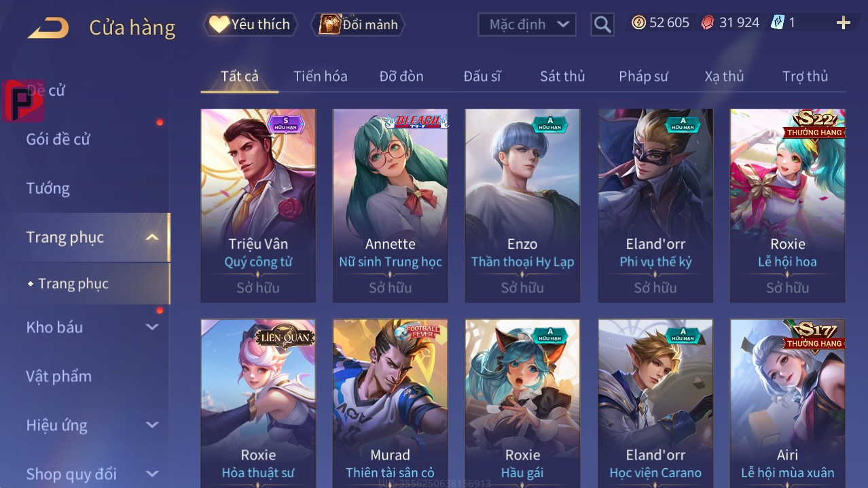868x488 pixels.
Task: Expand the Shop quy đổi section
Action: pos(152,474)
